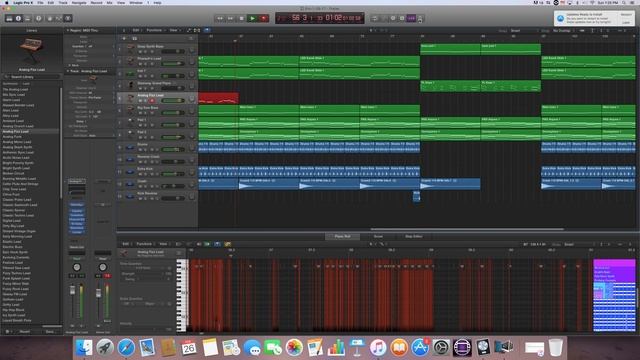Open Quick Help from the control bar
Image resolution: width=640 pixels, height=360 pixels.
point(39,18)
